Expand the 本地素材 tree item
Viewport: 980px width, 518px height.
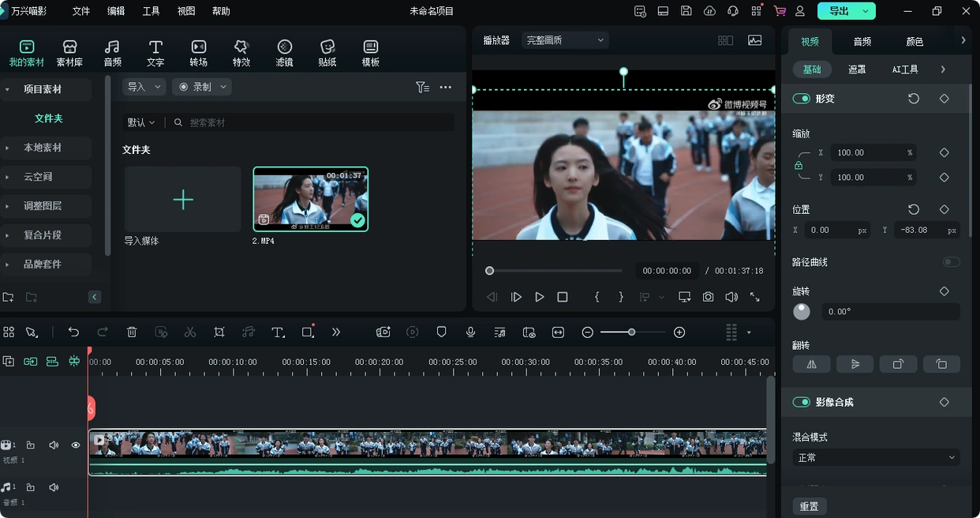coord(8,148)
